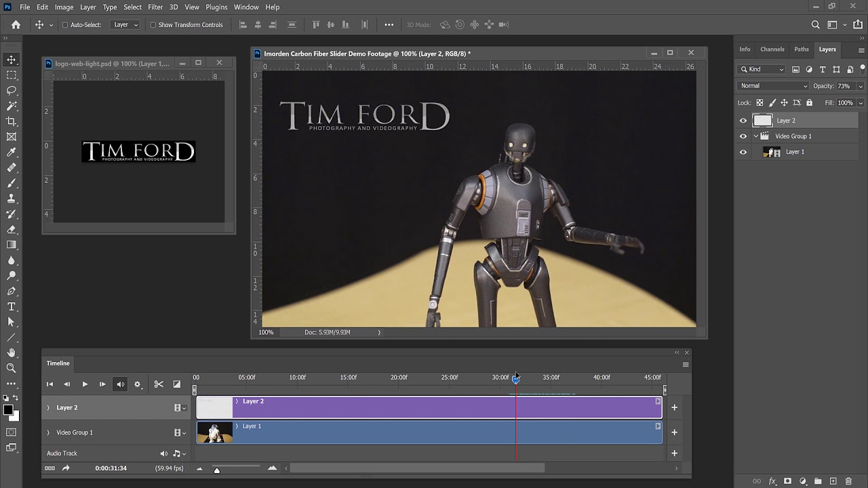Step to next frame button
Viewport: 868px width, 488px height.
[102, 384]
